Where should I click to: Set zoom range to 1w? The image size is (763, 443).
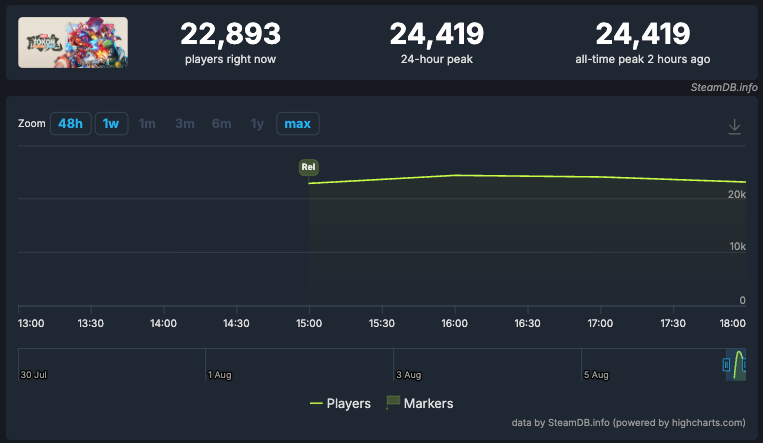[111, 124]
